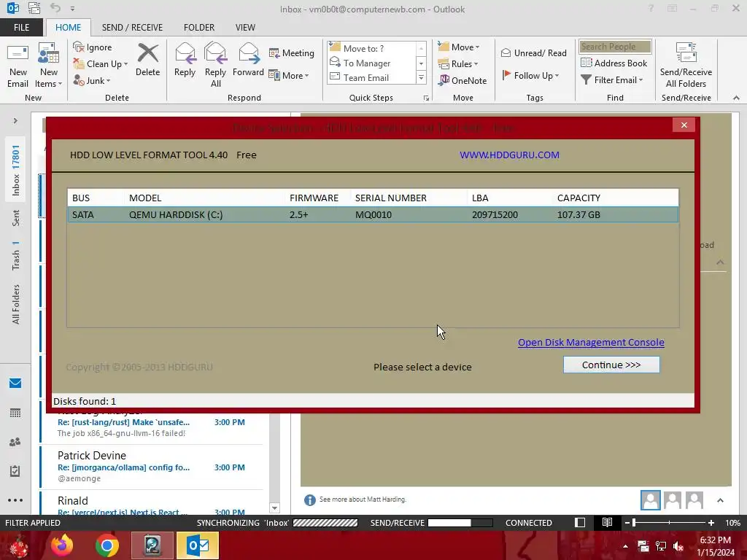The height and width of the screenshot is (560, 747).
Task: Collapse the ribbon
Action: coord(736,98)
